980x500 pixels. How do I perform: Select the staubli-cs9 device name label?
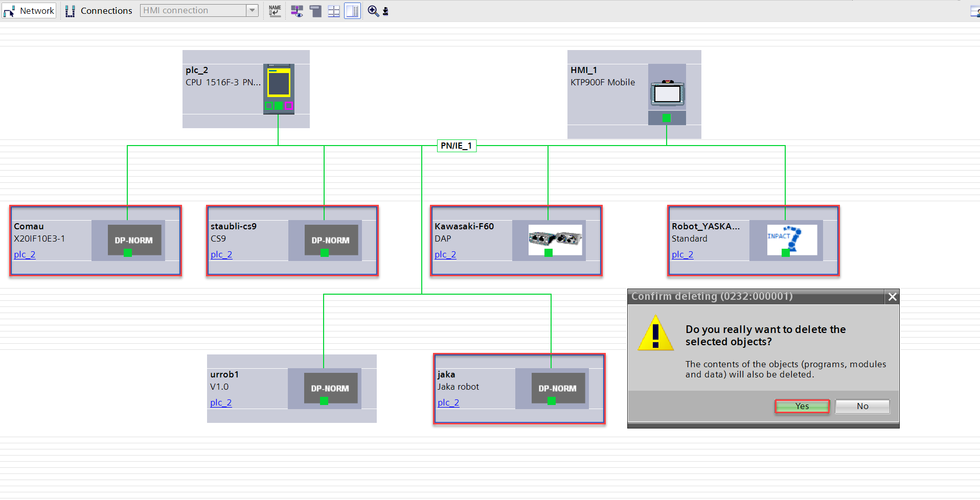pyautogui.click(x=234, y=226)
